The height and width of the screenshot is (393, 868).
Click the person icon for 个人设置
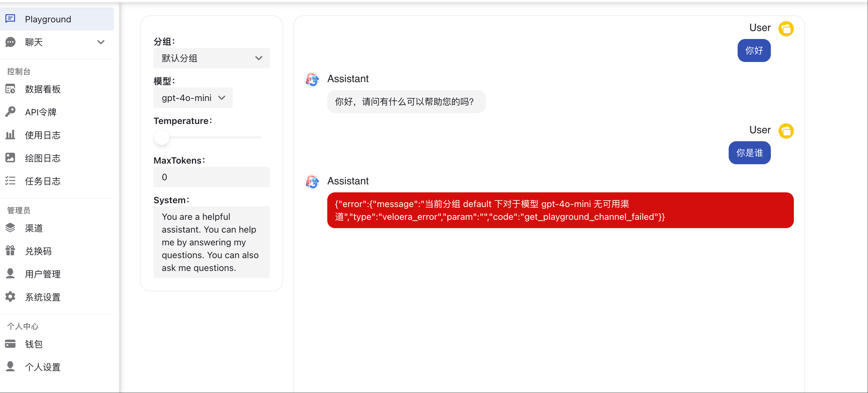(11, 367)
